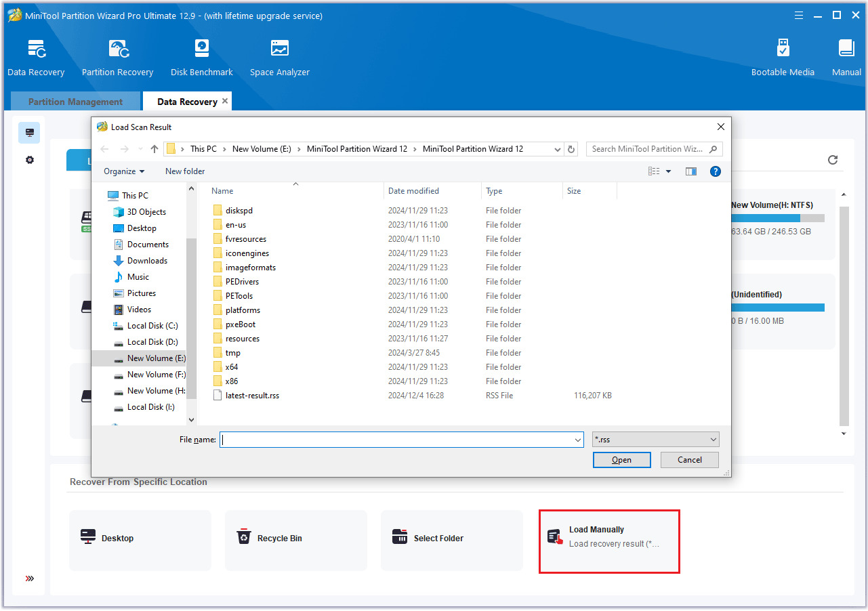This screenshot has height=611, width=868.
Task: Start the Space Analyzer tool
Action: click(279, 58)
